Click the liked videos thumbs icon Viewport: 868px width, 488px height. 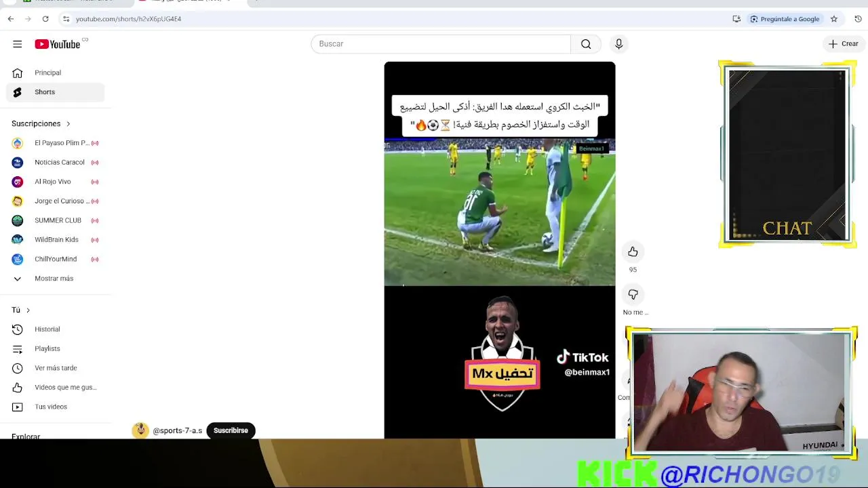[18, 388]
